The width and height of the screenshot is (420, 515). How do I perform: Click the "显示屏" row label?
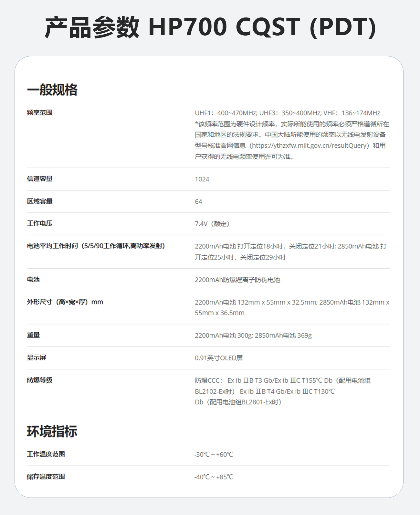point(37,358)
